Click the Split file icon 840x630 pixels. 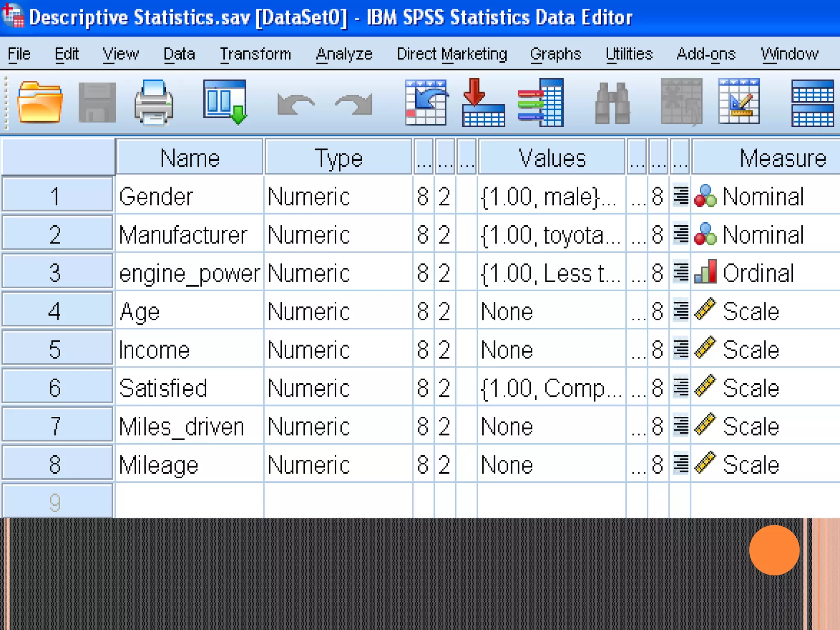click(x=812, y=103)
